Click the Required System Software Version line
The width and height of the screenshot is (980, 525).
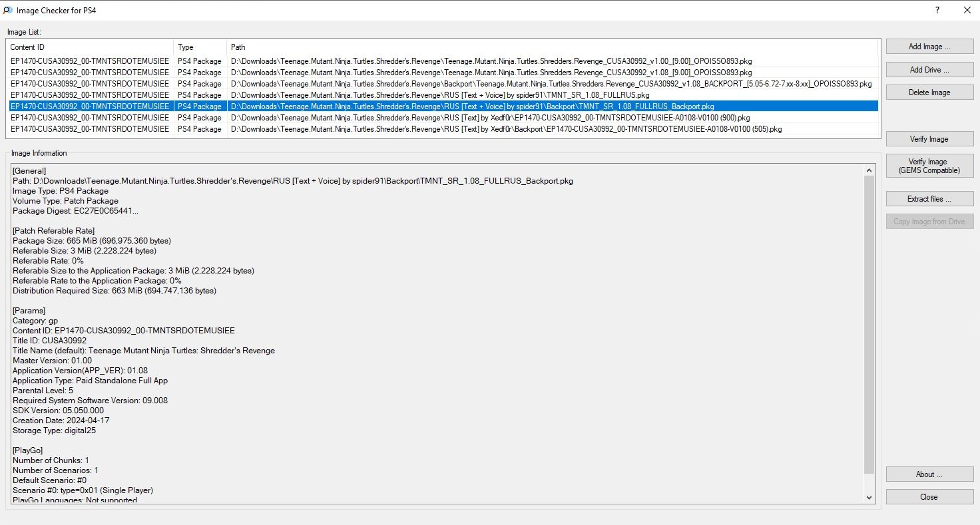pyautogui.click(x=91, y=401)
